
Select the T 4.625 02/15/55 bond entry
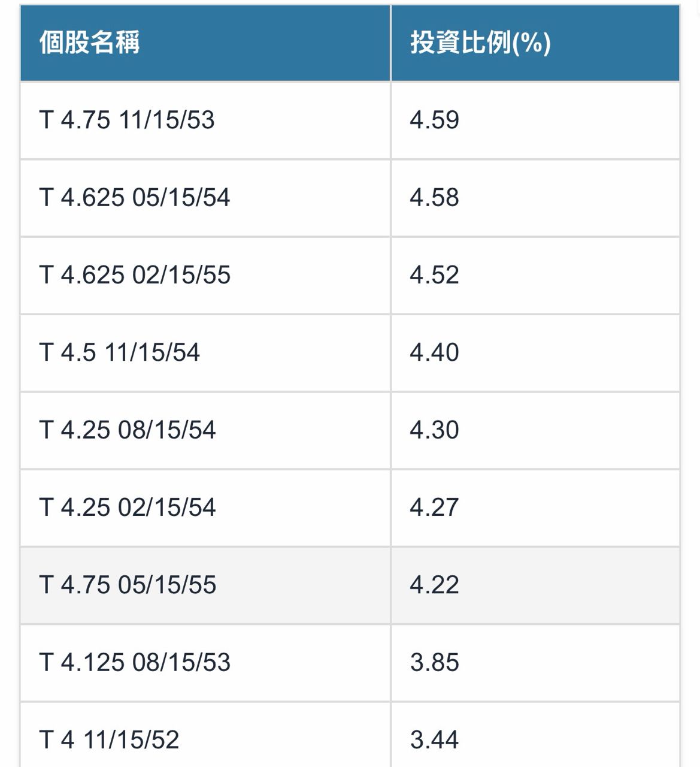tap(135, 274)
